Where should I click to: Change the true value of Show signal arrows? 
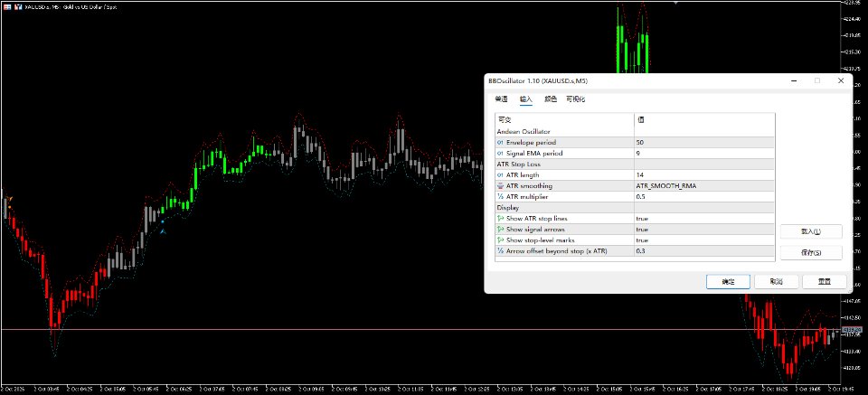704,230
